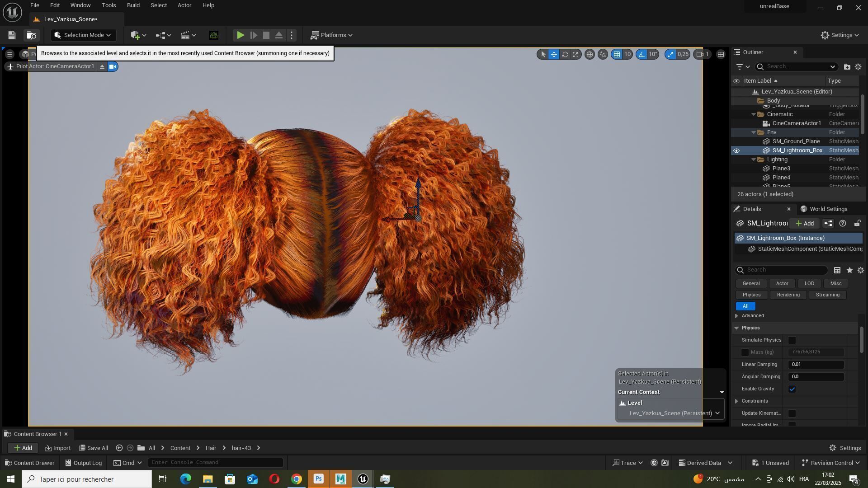Change rotation snap value 10°

pyautogui.click(x=653, y=54)
